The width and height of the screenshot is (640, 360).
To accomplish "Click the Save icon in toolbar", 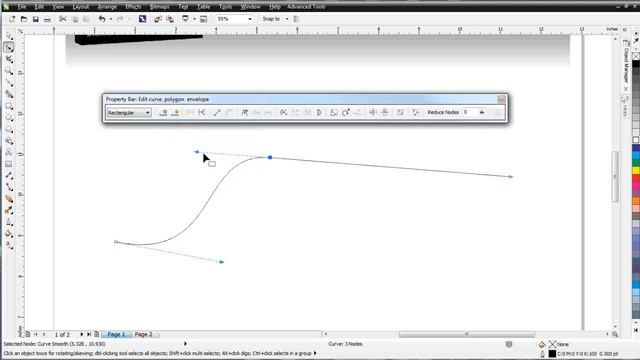I will coord(36,19).
